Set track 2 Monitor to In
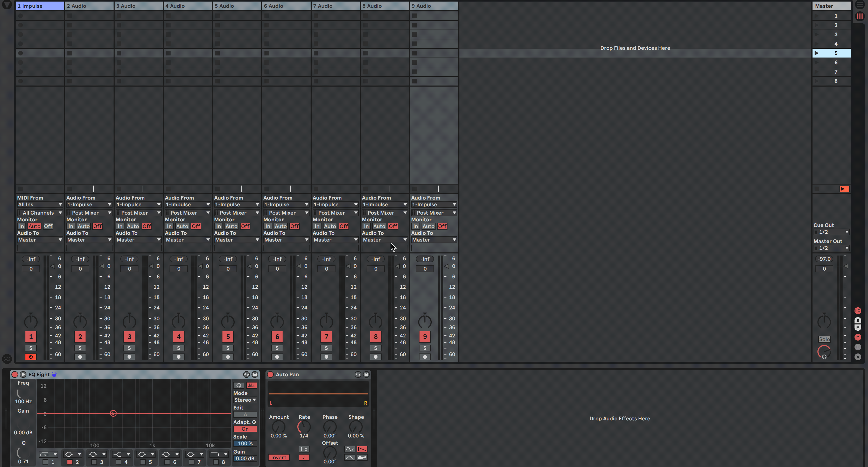 71,226
